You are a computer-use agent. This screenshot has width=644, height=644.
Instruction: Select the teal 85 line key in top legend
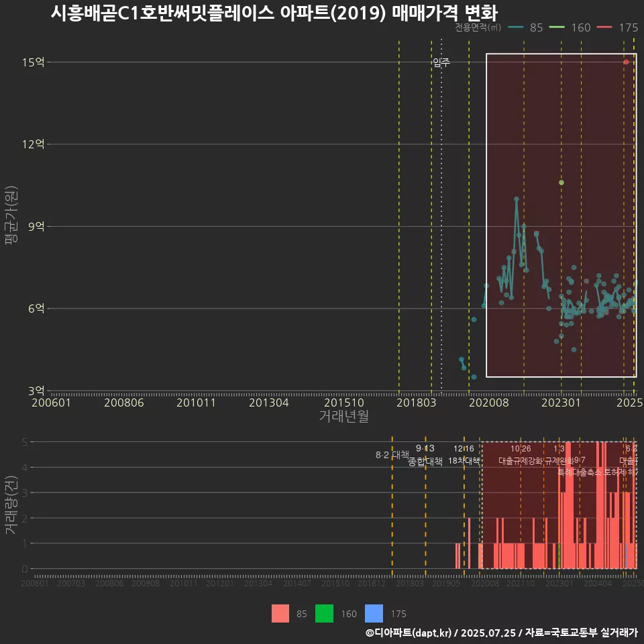click(516, 28)
